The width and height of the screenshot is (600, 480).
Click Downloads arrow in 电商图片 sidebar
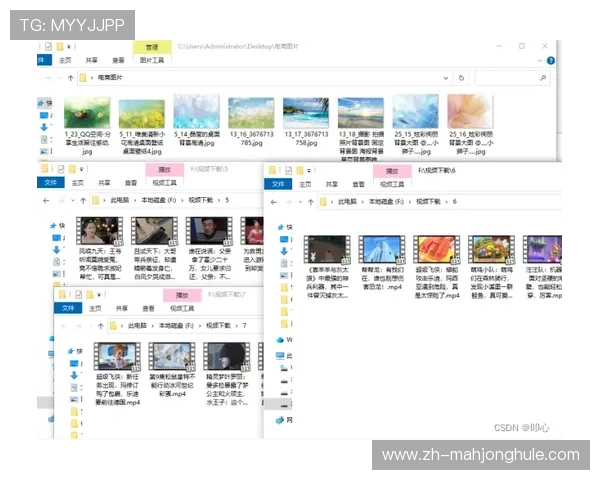44,127
